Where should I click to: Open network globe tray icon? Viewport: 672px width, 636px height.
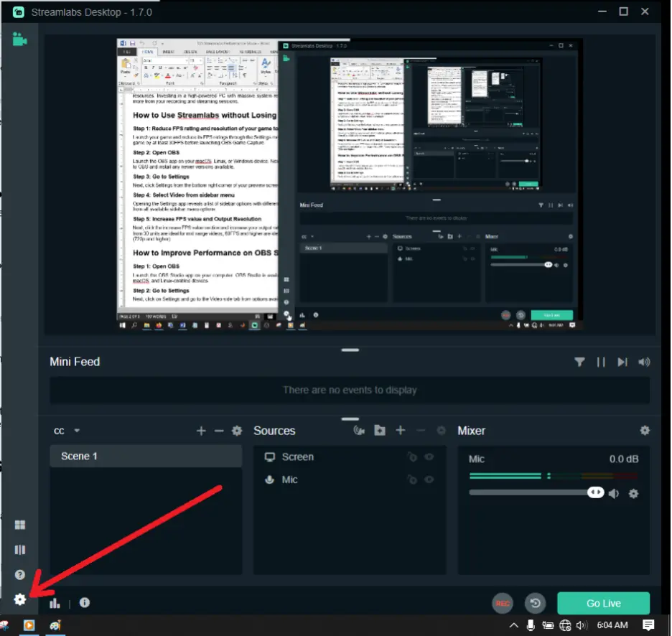tap(565, 625)
